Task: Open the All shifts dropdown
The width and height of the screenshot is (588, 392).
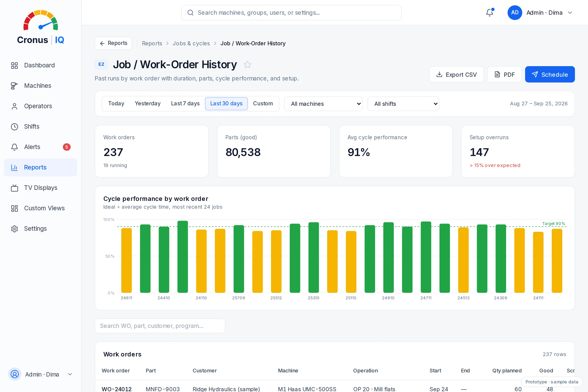Action: [403, 104]
